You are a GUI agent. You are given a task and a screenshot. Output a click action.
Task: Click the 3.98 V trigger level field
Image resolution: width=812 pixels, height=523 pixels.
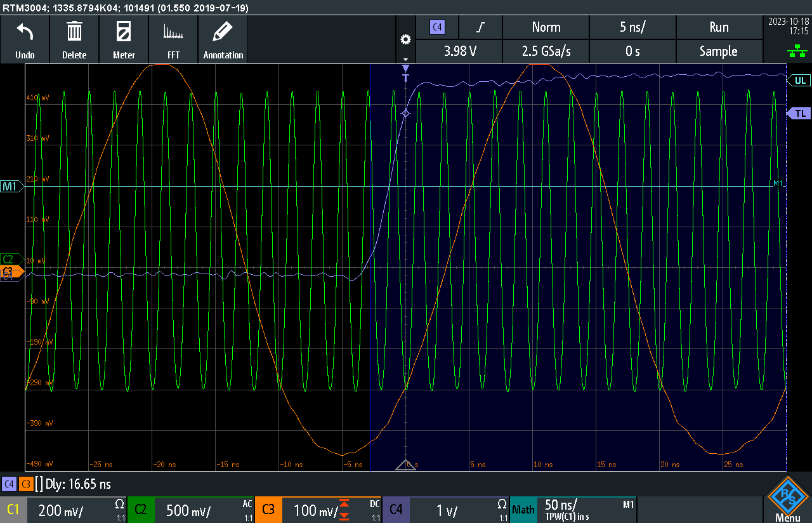pos(459,51)
